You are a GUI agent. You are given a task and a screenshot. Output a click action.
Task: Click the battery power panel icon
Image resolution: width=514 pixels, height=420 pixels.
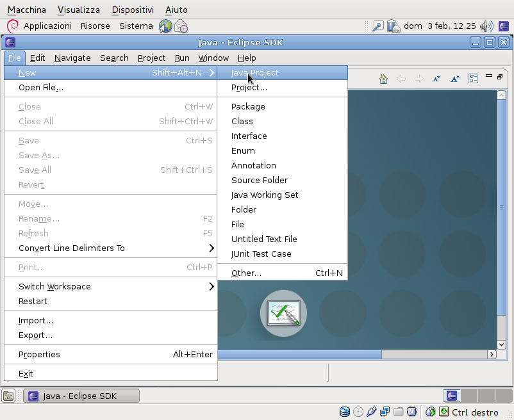click(394, 26)
